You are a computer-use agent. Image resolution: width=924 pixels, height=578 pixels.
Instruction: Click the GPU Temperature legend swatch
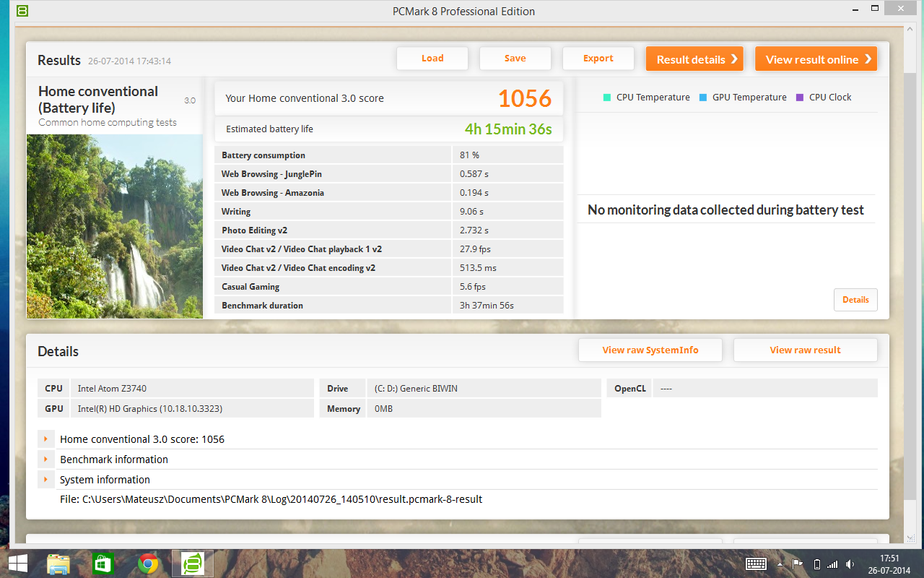click(x=703, y=98)
